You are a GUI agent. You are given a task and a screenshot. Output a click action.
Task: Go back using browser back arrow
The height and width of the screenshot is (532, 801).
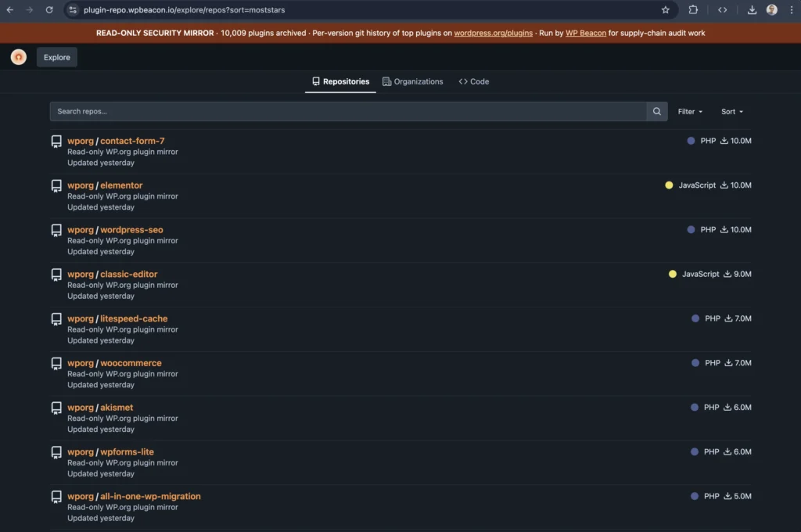[9, 9]
